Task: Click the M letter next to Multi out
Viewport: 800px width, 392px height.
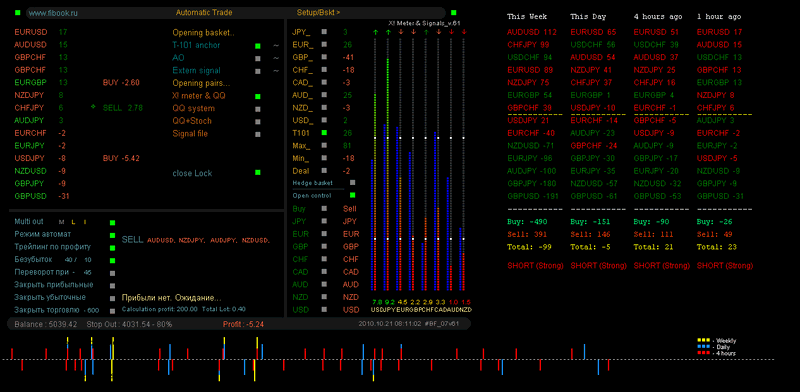Action: [62, 222]
